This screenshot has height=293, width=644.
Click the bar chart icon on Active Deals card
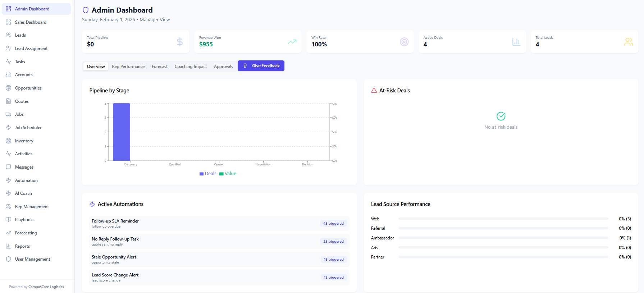pyautogui.click(x=516, y=42)
